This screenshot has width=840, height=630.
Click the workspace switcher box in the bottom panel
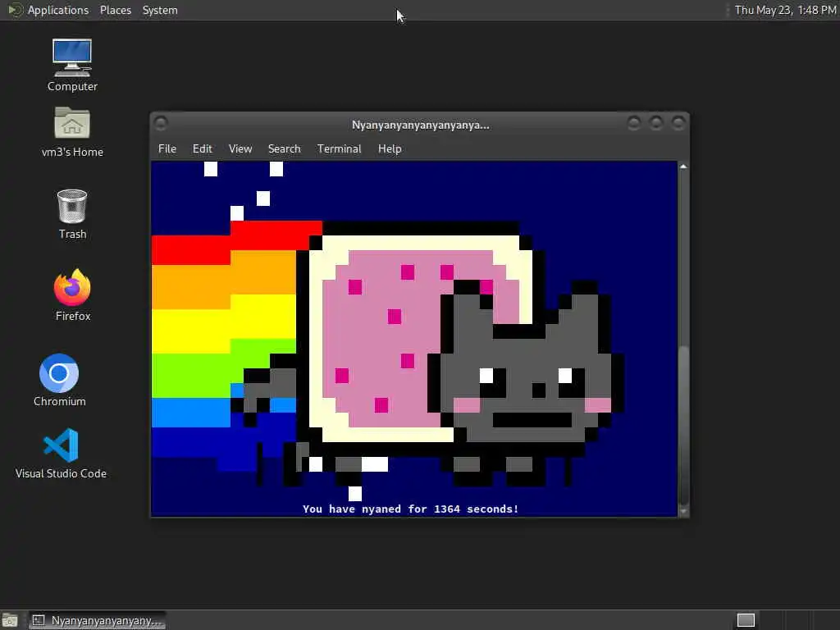pyautogui.click(x=746, y=620)
